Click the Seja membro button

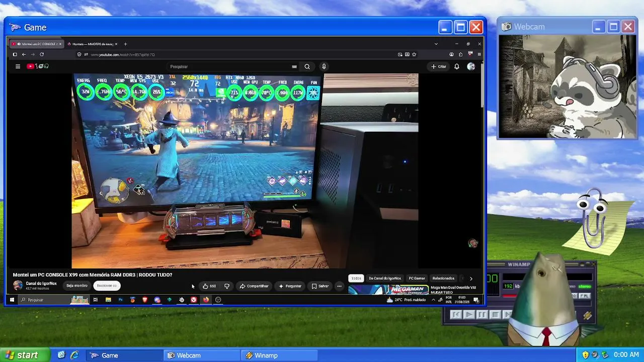tap(77, 286)
